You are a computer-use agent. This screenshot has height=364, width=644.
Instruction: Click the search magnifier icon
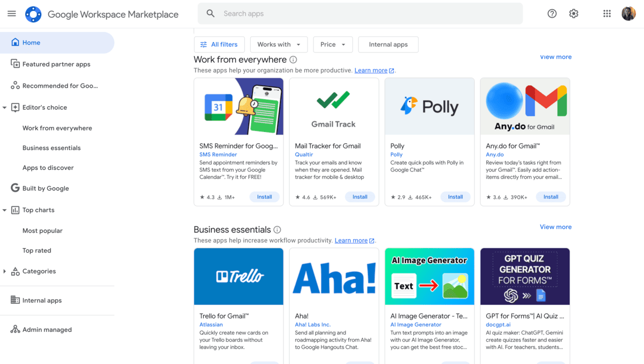click(x=211, y=13)
